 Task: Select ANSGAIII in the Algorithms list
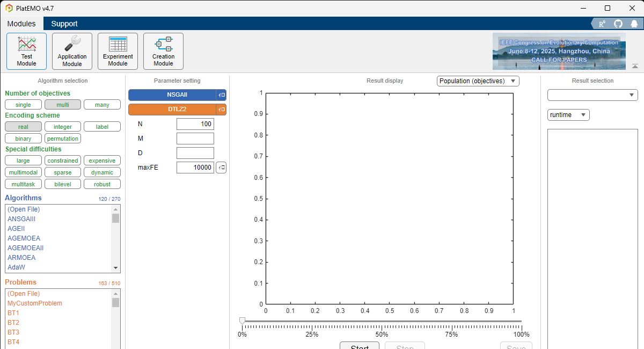21,219
